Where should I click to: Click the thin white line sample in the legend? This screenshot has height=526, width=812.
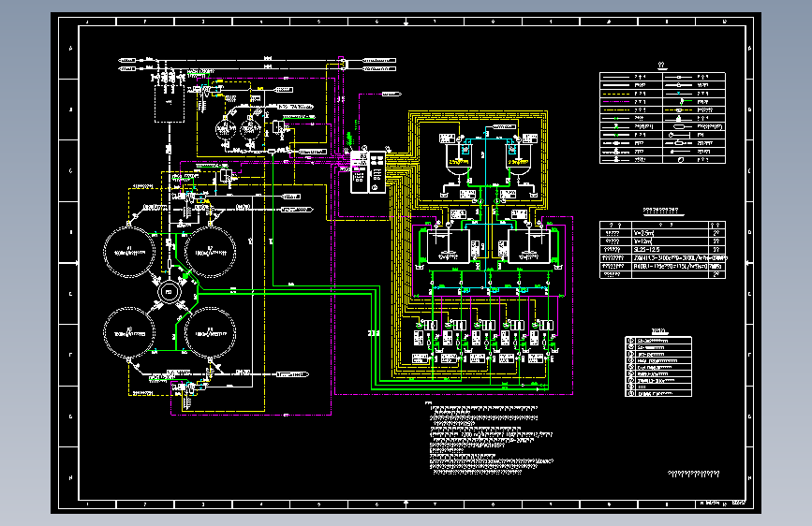tap(616, 77)
